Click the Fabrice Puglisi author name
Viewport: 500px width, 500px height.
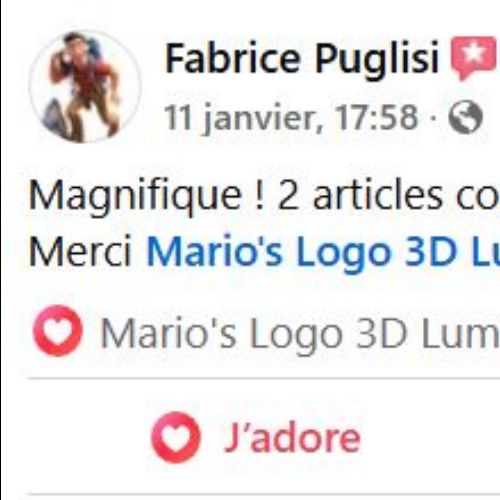point(302,59)
